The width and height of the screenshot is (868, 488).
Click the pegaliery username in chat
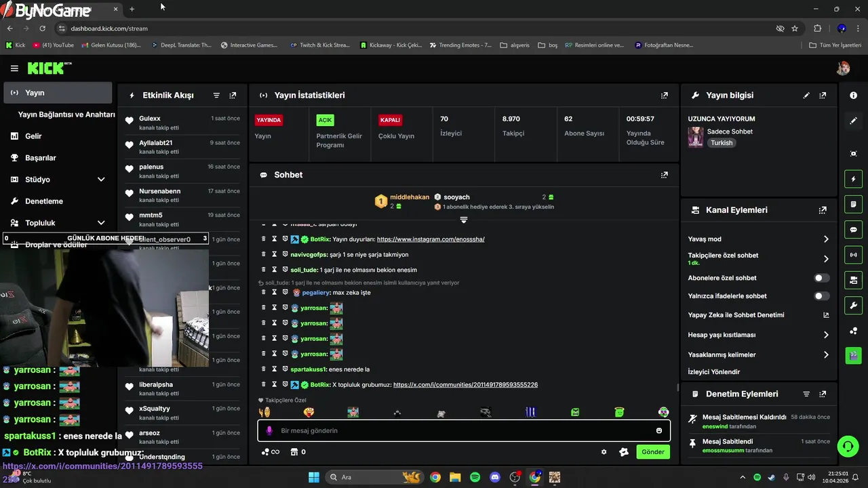click(317, 293)
